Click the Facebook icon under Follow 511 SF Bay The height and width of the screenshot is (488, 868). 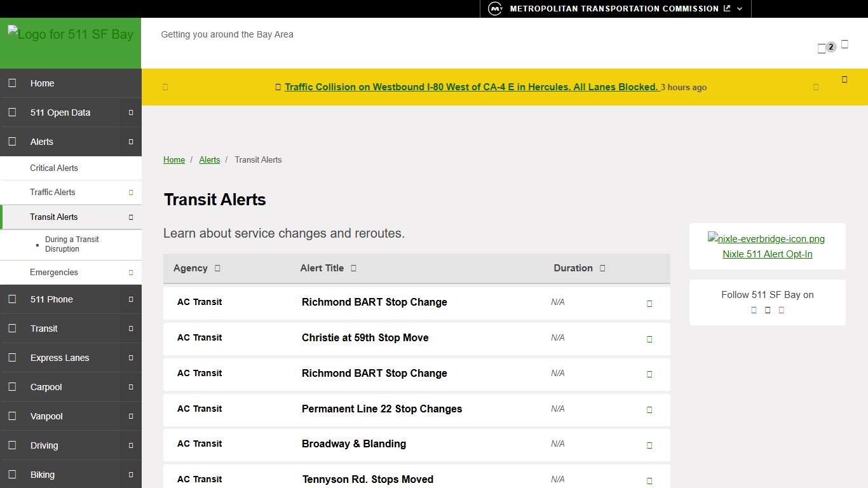[x=754, y=310]
